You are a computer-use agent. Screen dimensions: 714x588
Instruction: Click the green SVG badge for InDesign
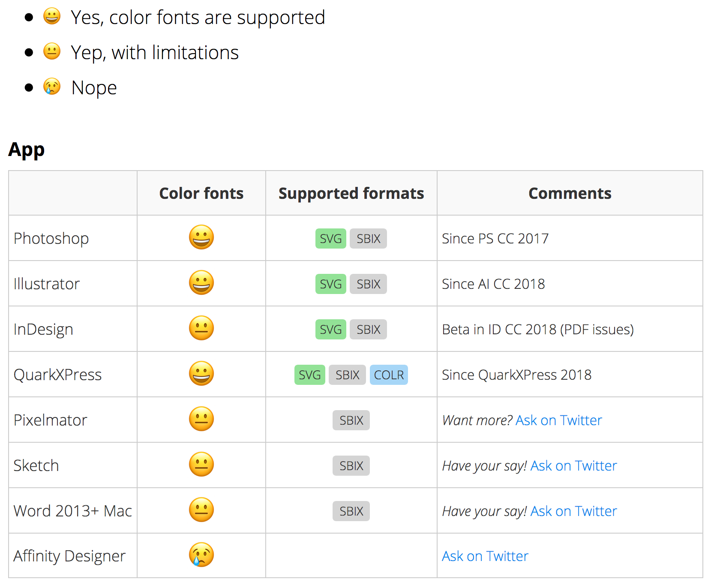[331, 330]
